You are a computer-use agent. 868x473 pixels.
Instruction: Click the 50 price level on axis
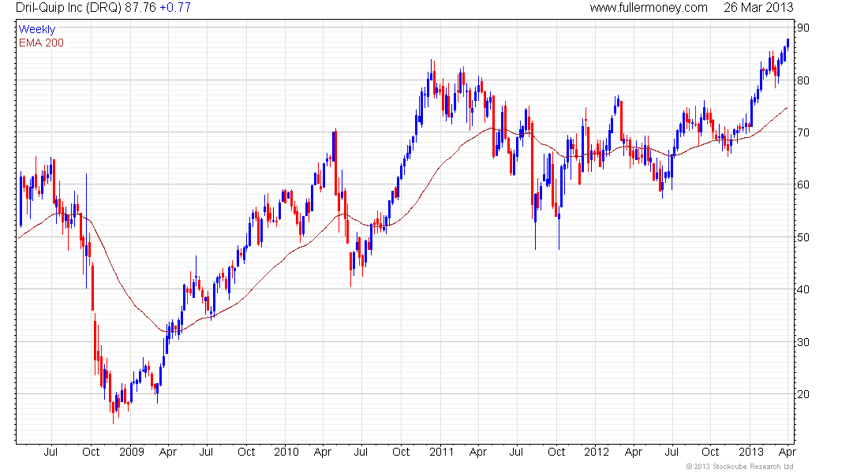pyautogui.click(x=803, y=237)
